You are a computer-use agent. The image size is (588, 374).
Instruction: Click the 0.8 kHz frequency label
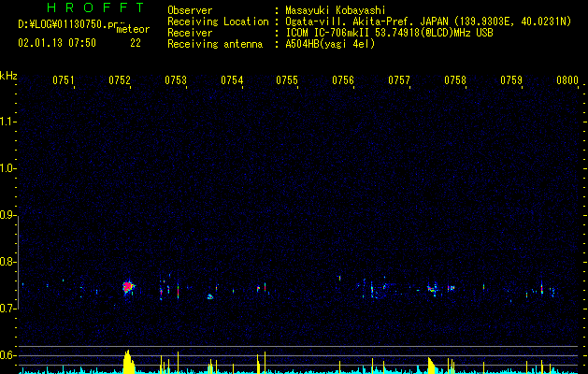pyautogui.click(x=7, y=262)
